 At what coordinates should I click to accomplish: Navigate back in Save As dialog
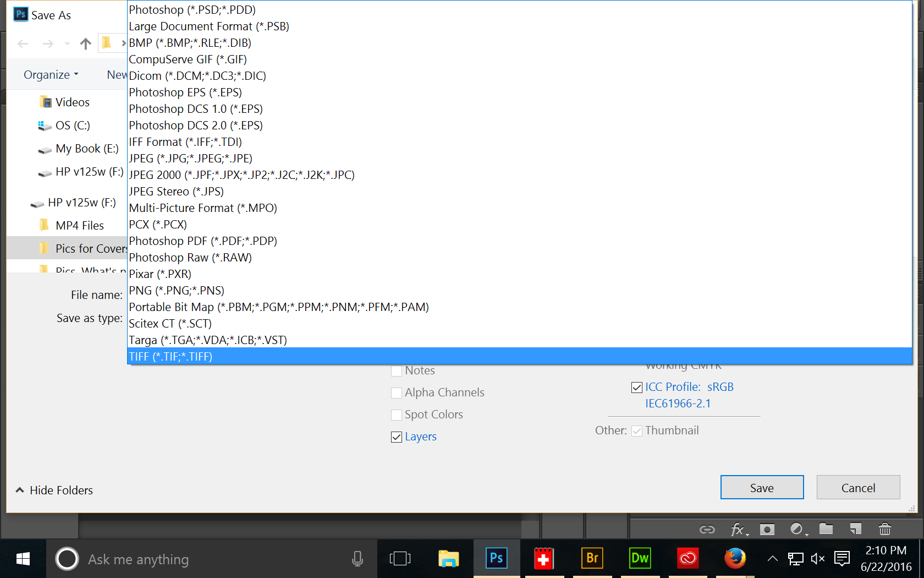point(23,43)
